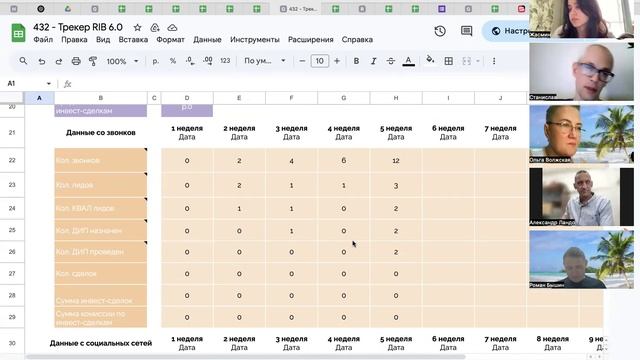Screen dimensions: 640x360
Task: Select cell with value 4 in row 22
Action: (x=291, y=160)
